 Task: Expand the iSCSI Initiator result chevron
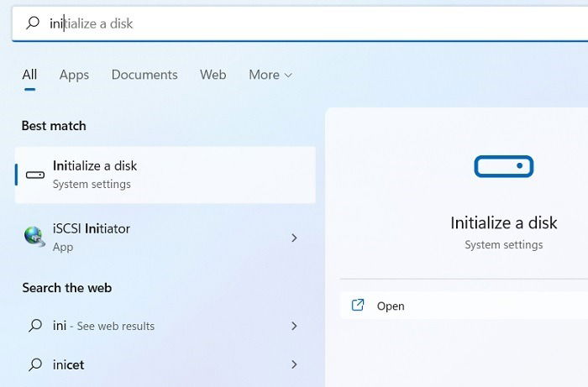click(x=294, y=238)
